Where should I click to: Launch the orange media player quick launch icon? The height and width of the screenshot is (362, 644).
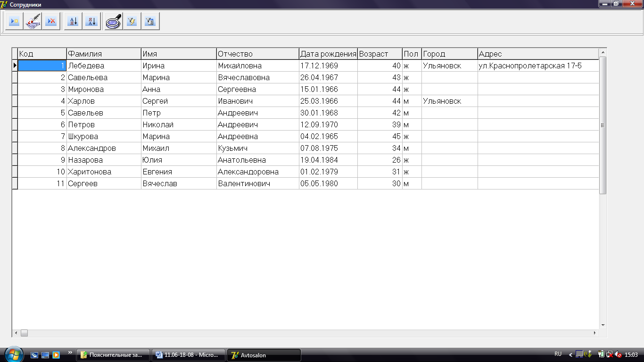[x=56, y=355]
